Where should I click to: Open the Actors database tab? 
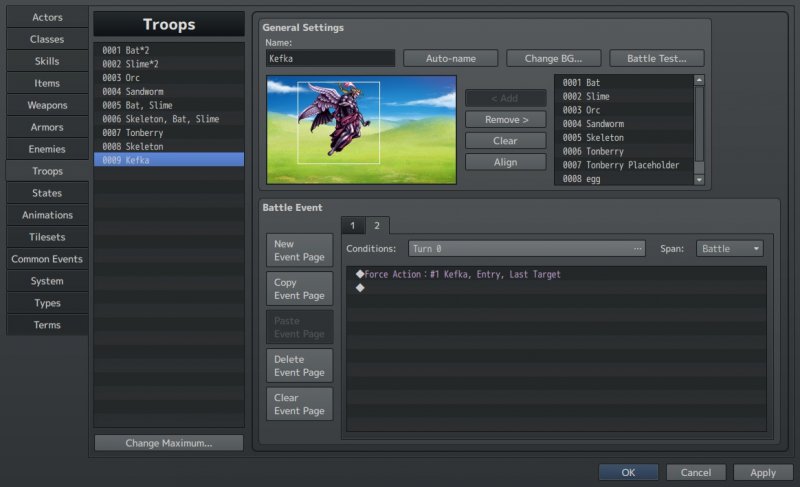[47, 17]
